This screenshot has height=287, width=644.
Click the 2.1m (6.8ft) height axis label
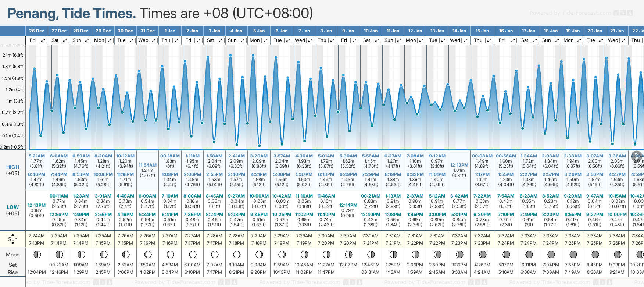tap(14, 55)
